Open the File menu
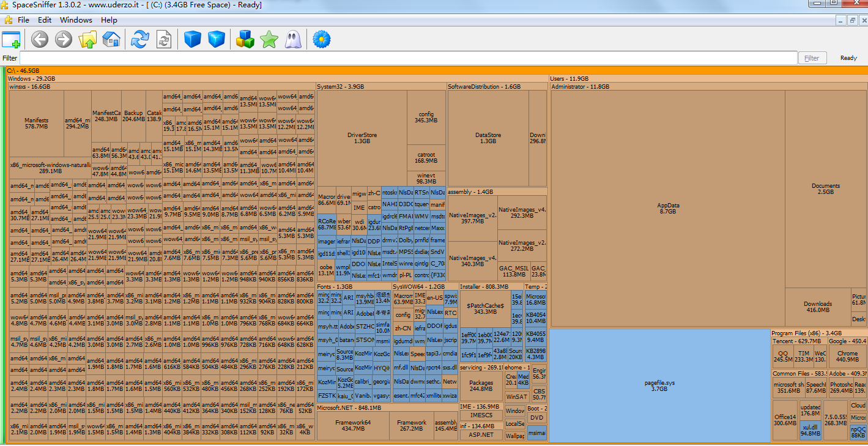The width and height of the screenshot is (868, 446). click(23, 20)
